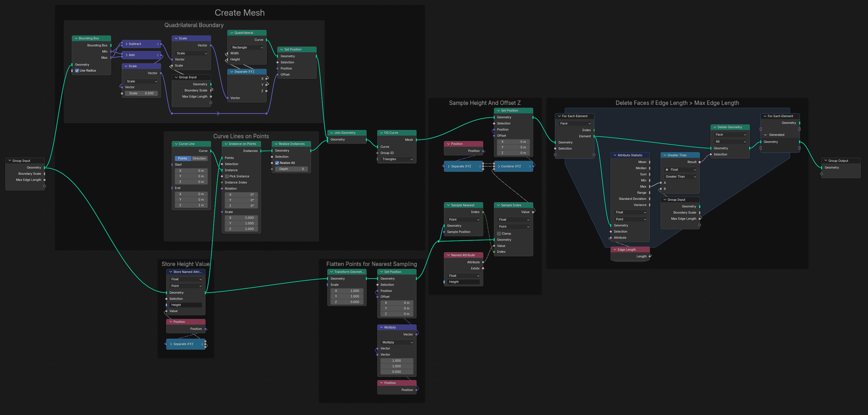Adjust the Scale 0.500 slider
Viewport: 868px width, 415px height.
click(x=141, y=94)
